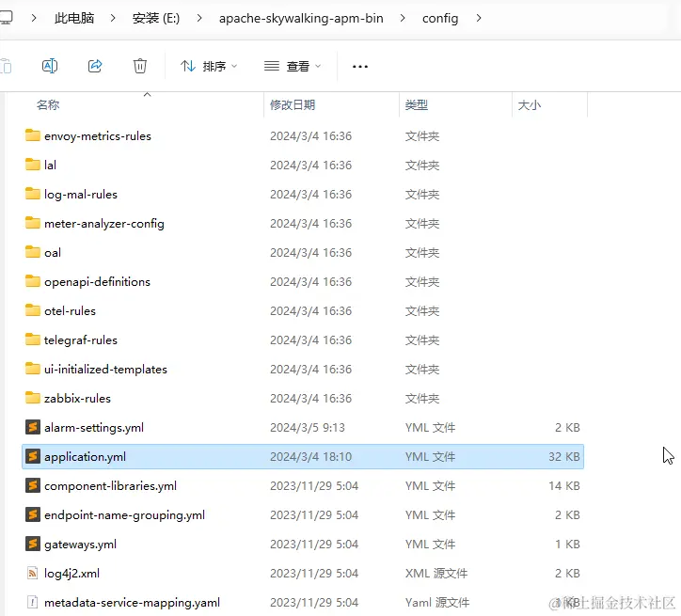681x616 pixels.
Task: Expand chevron after 此电脑 in breadcrumb
Action: (113, 18)
